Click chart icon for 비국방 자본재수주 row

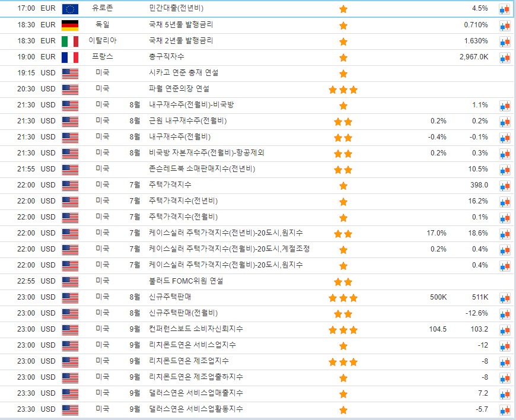[x=505, y=154]
